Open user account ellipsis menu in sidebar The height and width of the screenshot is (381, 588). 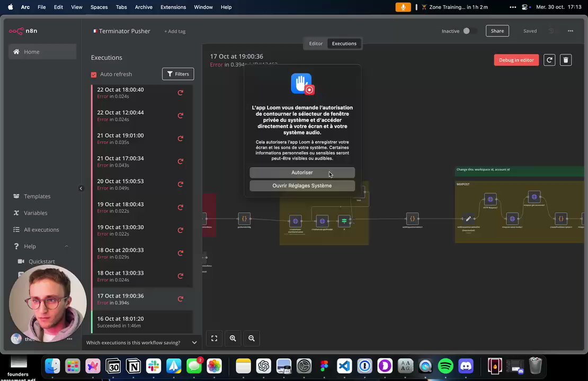pyautogui.click(x=69, y=339)
